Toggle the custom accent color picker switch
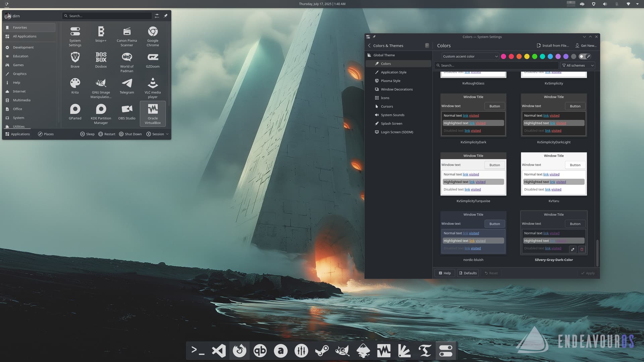Viewport: 644px width, 362px height. [x=585, y=56]
